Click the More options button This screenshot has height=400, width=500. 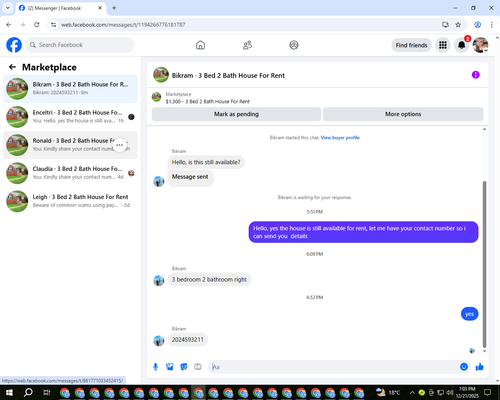click(403, 114)
